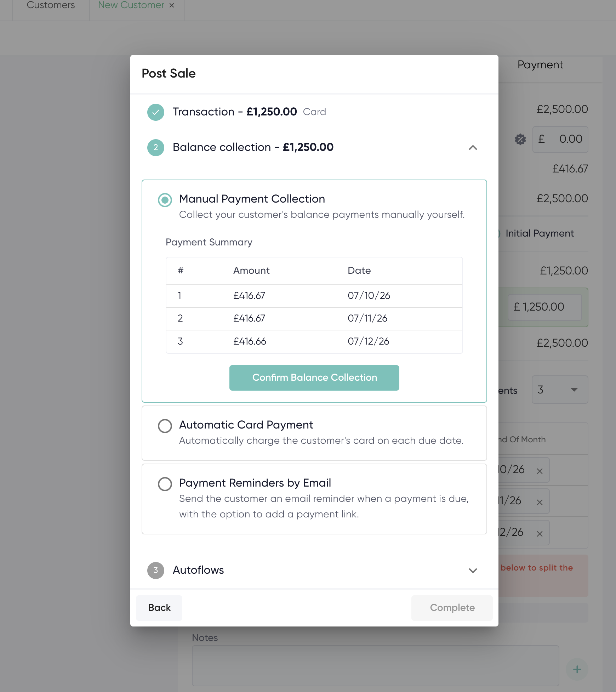The width and height of the screenshot is (616, 692).
Task: Click the step 2 Balance collection badge
Action: coord(156,148)
